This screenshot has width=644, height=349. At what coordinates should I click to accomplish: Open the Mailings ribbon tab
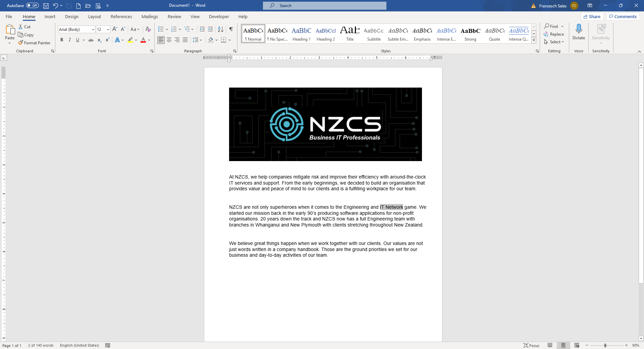(x=150, y=16)
